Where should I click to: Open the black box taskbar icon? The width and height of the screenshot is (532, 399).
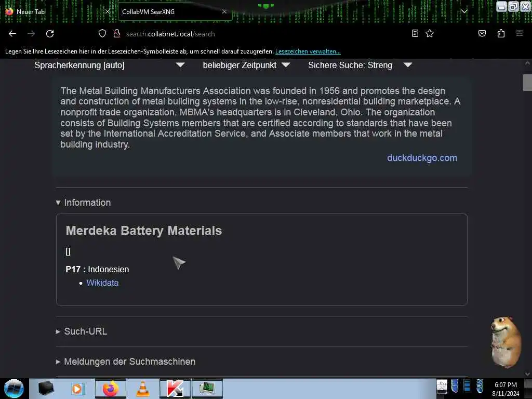point(46,389)
